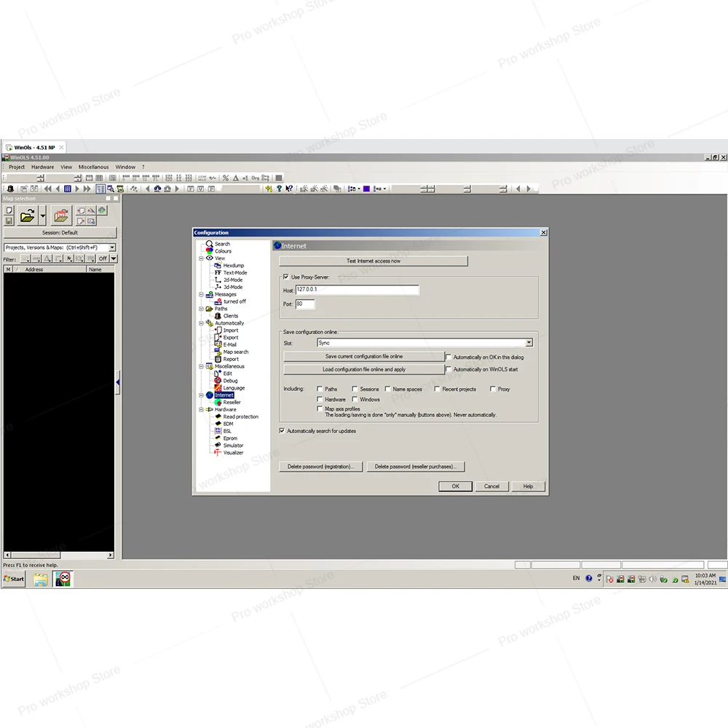This screenshot has width=728, height=728.
Task: Open the Slot dropdown showing Sync
Action: point(529,343)
